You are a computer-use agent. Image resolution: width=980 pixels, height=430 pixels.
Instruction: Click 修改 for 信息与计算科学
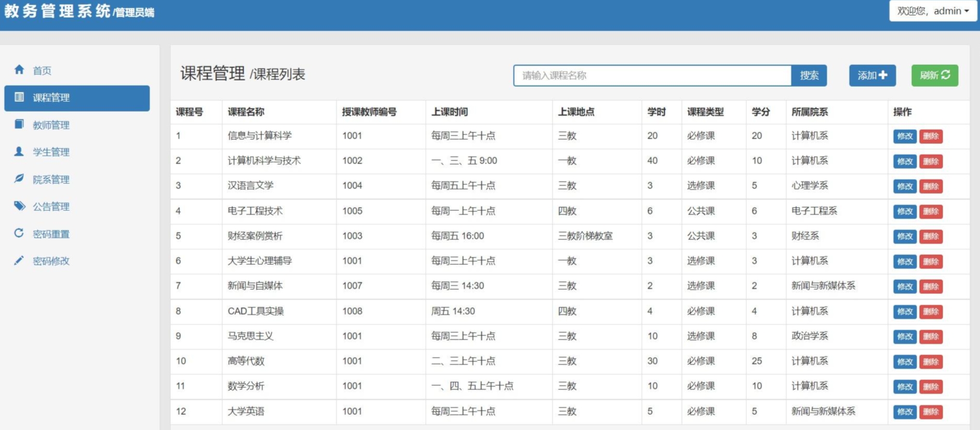click(905, 136)
